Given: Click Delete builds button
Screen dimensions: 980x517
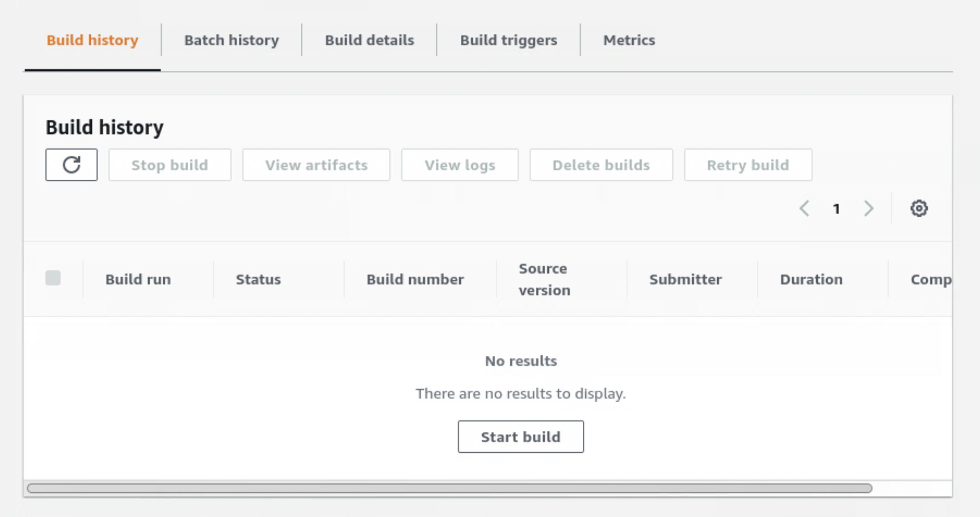Looking at the screenshot, I should coord(601,165).
